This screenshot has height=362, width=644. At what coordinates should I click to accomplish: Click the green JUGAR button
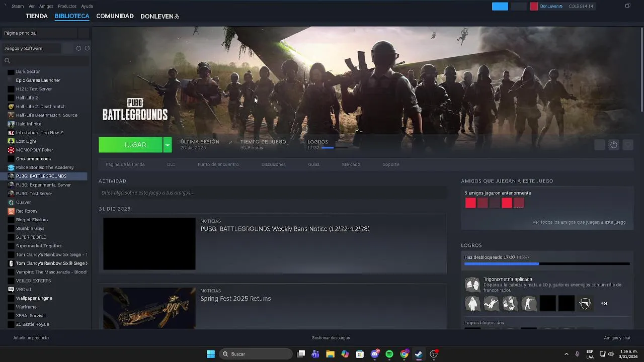(x=131, y=145)
